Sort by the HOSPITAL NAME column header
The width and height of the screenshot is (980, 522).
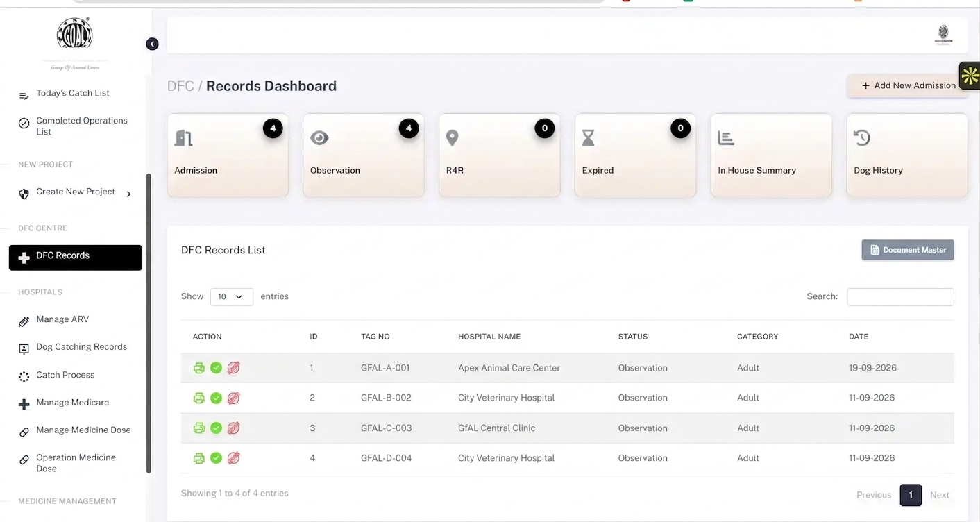pyautogui.click(x=489, y=337)
